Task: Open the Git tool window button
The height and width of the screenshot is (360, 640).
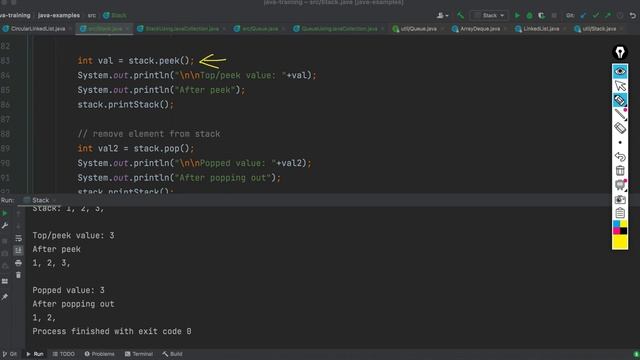Action: [10, 354]
